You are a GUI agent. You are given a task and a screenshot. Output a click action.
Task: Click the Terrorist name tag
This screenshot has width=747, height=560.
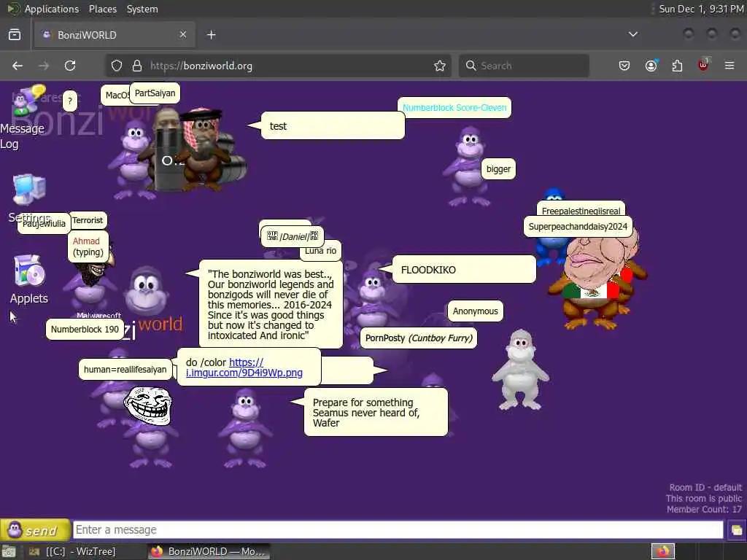(88, 220)
